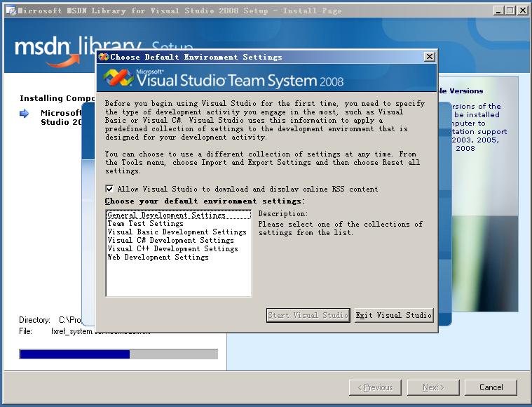Click the Visual Studio Team System logo
This screenshot has width=532, height=407.
224,79
